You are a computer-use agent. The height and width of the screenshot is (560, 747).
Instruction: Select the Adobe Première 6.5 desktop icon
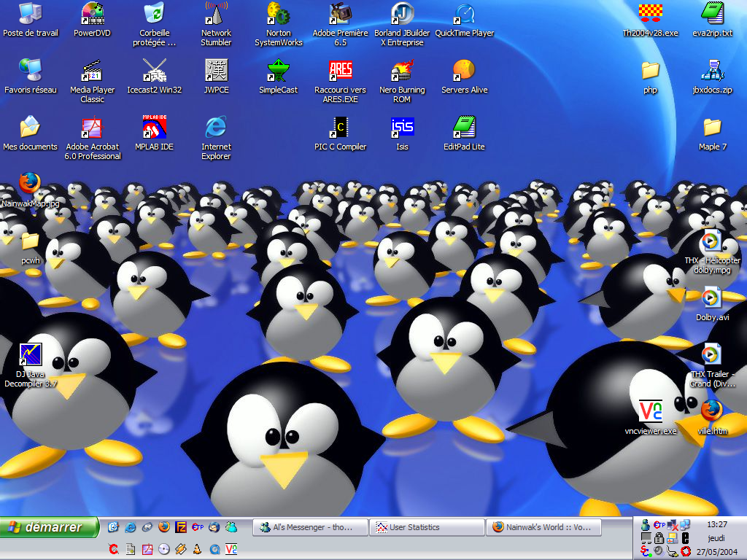(x=340, y=15)
